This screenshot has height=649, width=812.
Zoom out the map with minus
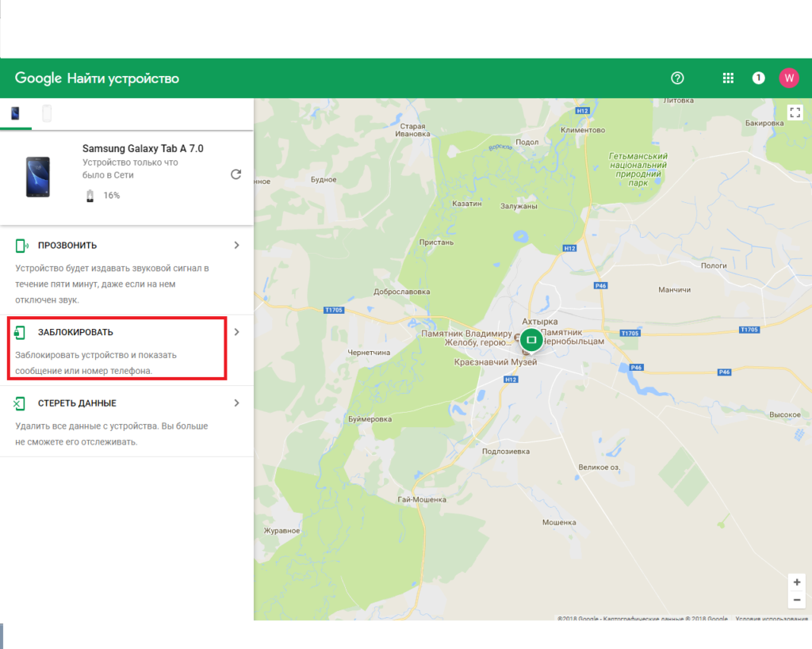coord(797,600)
